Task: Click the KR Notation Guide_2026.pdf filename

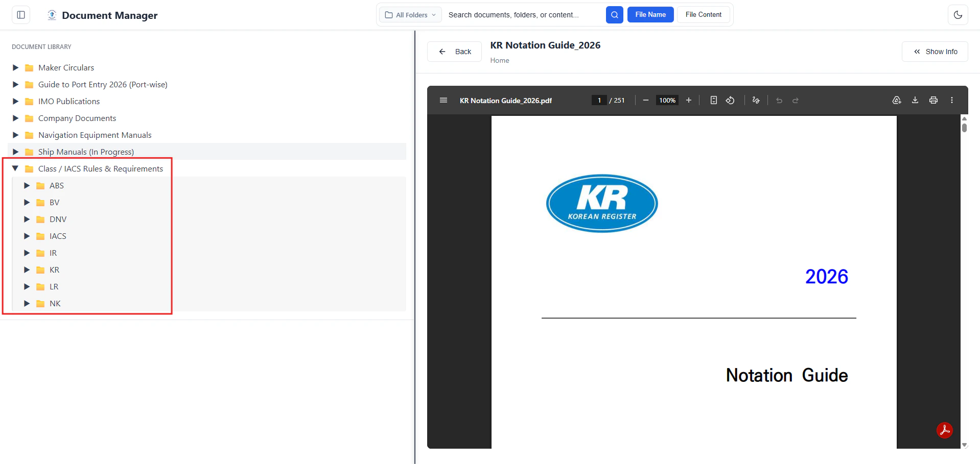Action: point(506,101)
